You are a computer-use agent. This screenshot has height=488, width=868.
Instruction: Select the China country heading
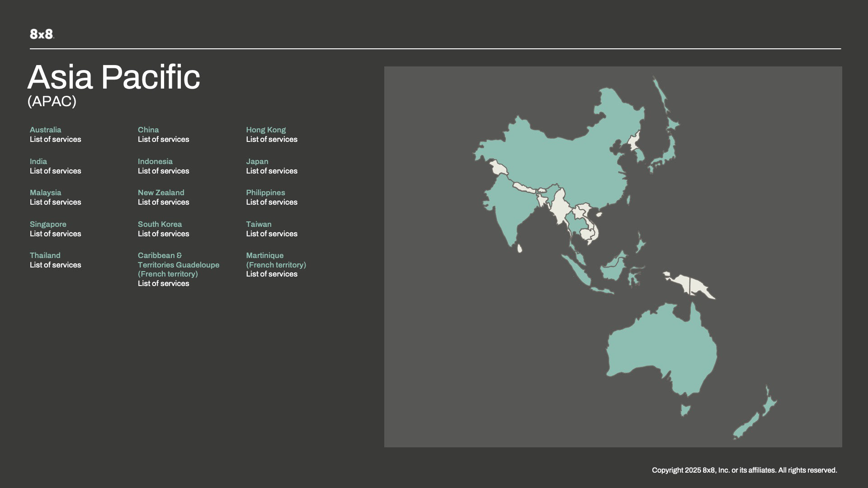coord(148,130)
